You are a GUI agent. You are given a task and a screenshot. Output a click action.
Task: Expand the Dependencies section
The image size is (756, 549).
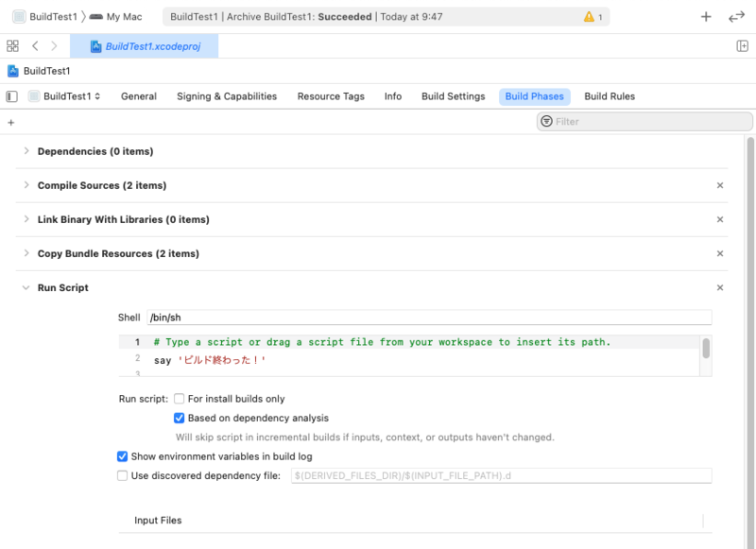[26, 151]
